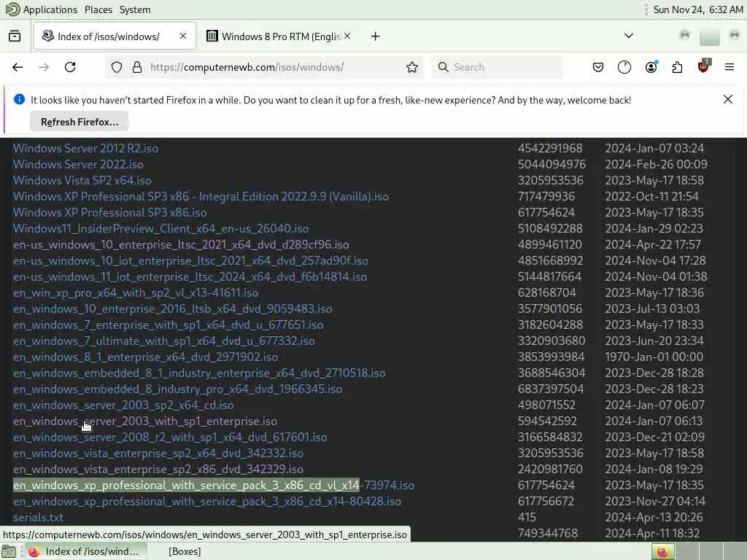Click the Firefox View icon

click(15, 36)
